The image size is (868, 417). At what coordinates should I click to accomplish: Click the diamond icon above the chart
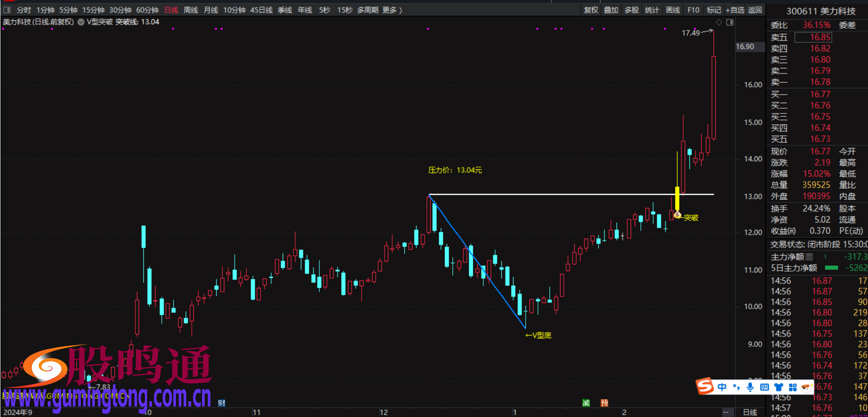[718, 22]
